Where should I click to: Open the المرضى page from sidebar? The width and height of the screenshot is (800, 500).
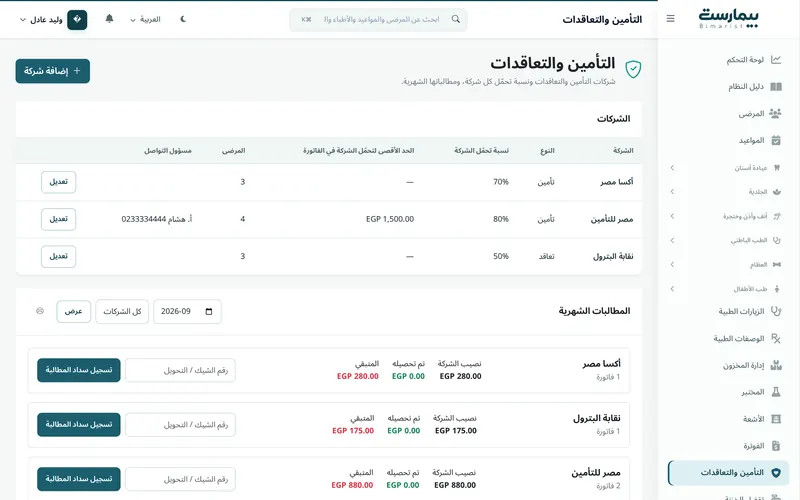pyautogui.click(x=729, y=113)
